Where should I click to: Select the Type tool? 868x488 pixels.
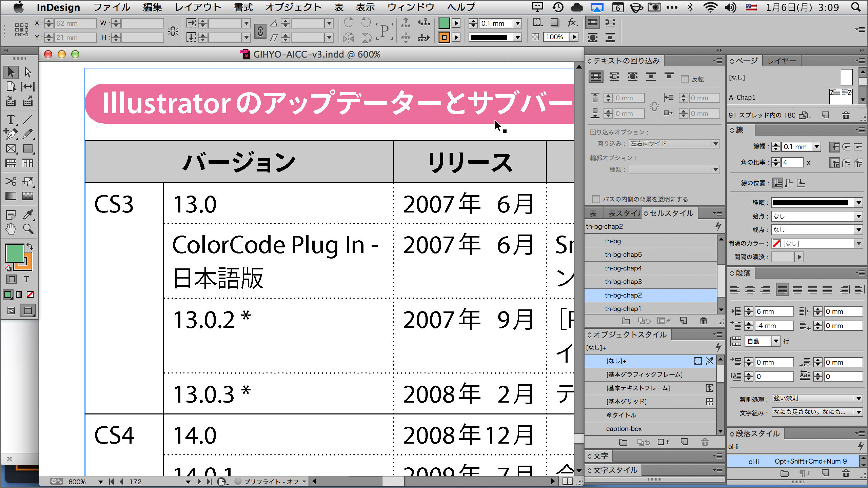pos(11,120)
